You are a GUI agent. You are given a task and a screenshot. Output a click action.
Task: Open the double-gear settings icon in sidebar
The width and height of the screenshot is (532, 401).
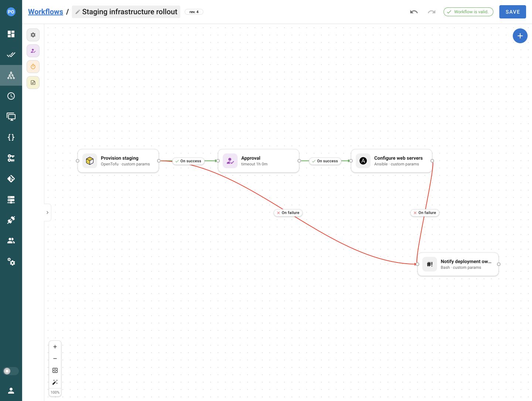(11, 262)
